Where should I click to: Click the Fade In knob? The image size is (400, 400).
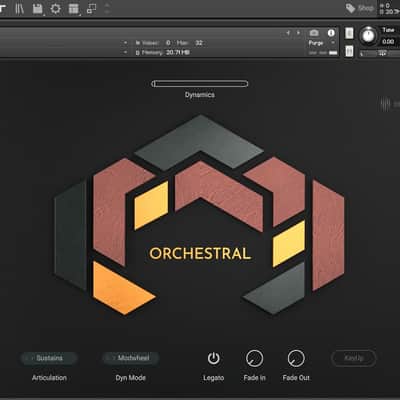[254, 359]
